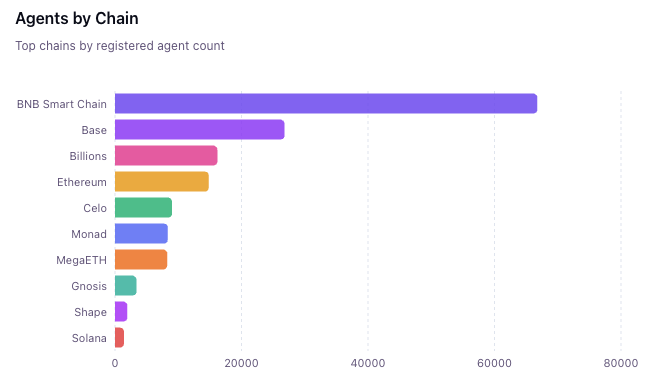
Task: Click the 'MegaETH' axis label
Action: click(x=81, y=260)
